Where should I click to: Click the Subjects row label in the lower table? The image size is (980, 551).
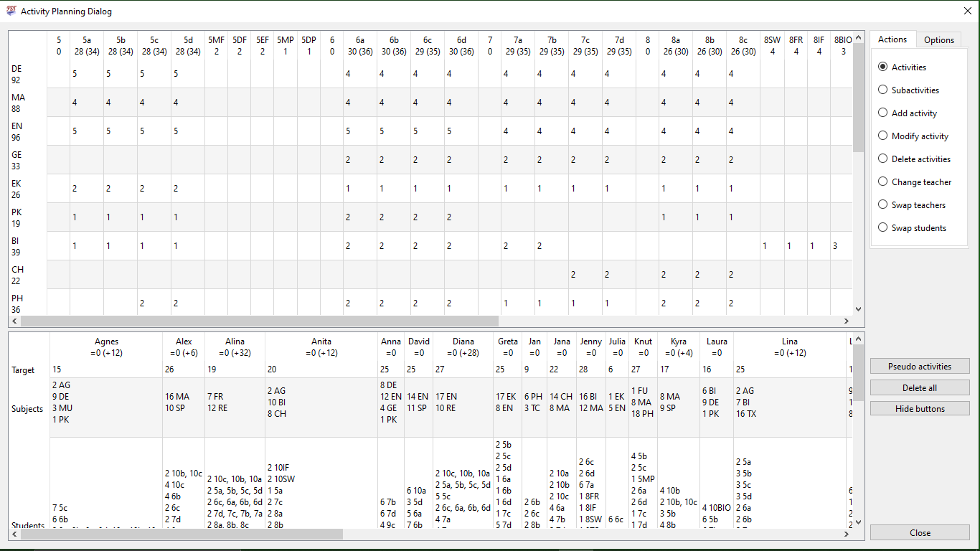click(27, 409)
